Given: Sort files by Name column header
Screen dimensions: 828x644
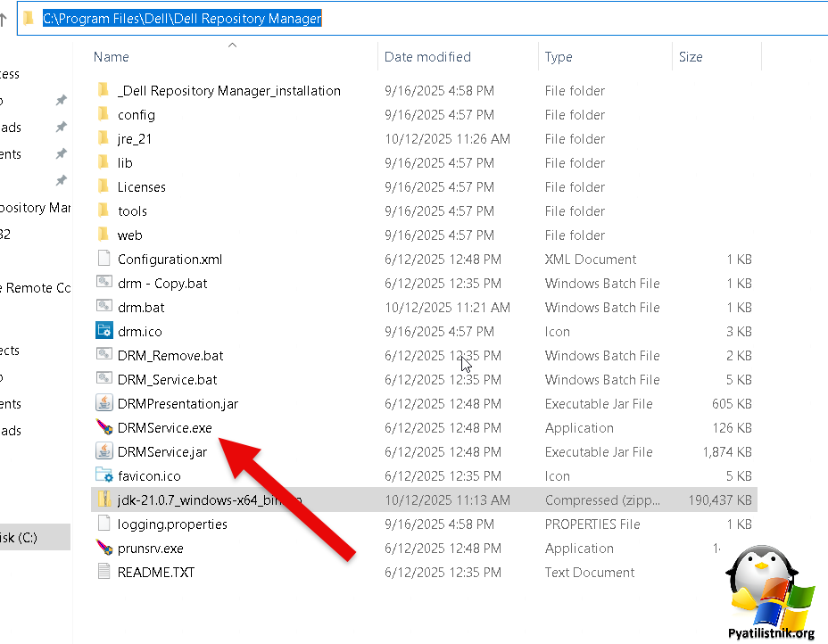Looking at the screenshot, I should (112, 57).
